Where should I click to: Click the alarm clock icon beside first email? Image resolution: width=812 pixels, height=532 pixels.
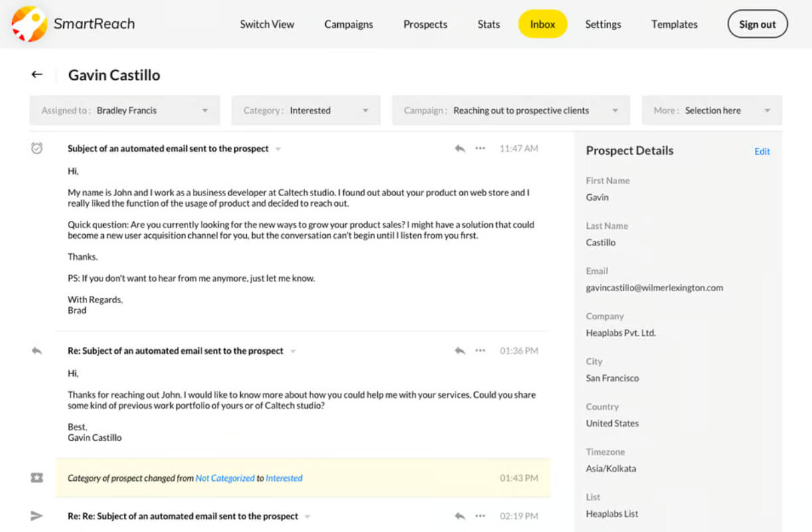click(37, 148)
